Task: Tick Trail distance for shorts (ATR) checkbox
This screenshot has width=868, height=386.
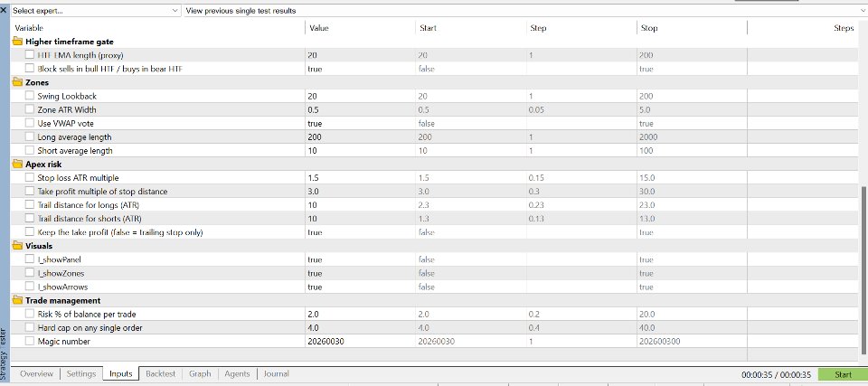Action: [x=29, y=219]
